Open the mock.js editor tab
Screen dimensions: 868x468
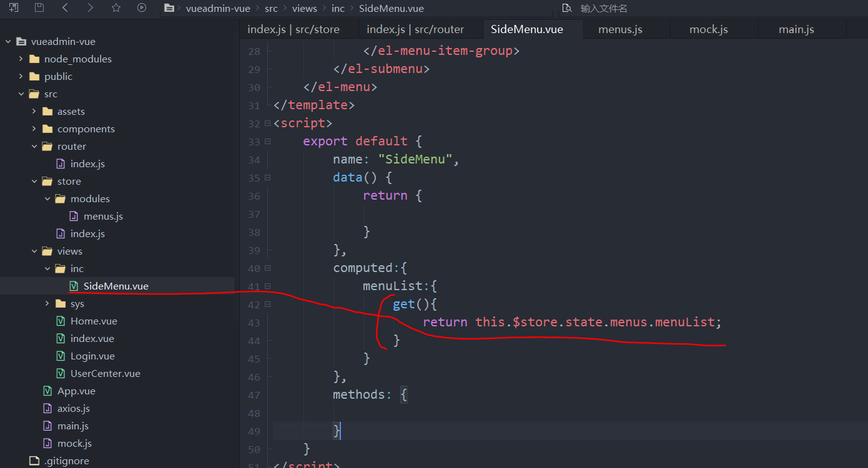(x=714, y=29)
